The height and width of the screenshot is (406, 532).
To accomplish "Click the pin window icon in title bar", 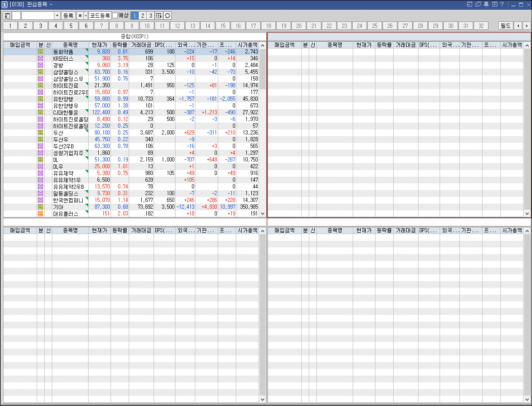I will point(486,4).
